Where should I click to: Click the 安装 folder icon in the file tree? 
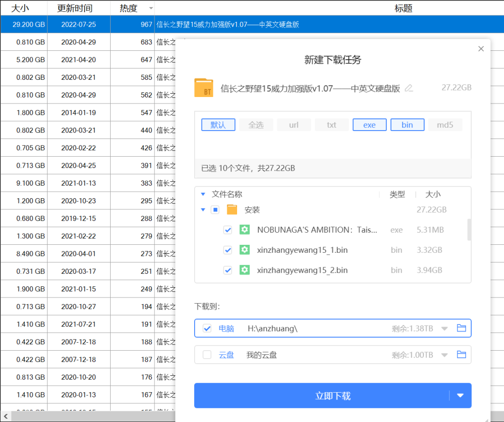pyautogui.click(x=232, y=210)
